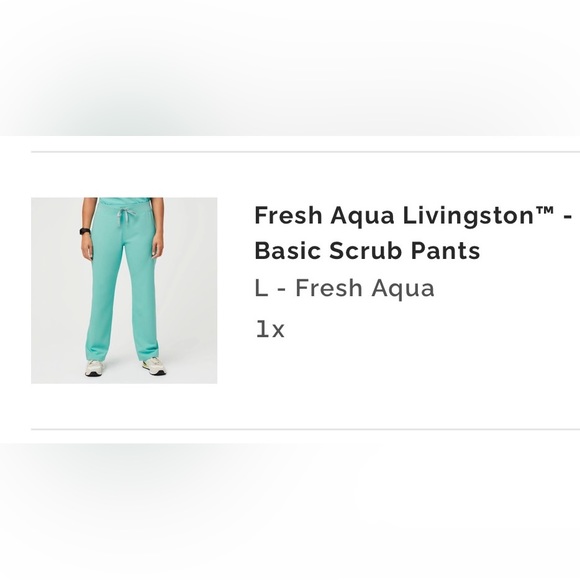Select the L - Fresh Aqua variant text

(x=344, y=288)
